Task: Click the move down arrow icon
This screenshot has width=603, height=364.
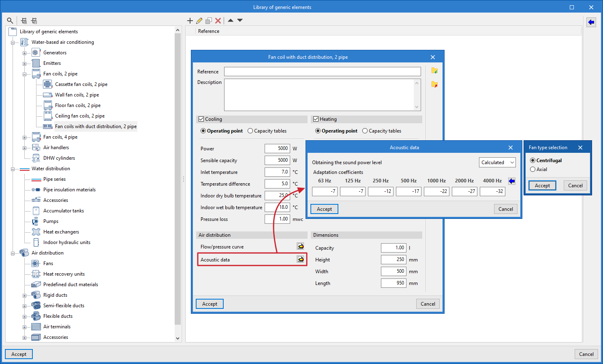Action: (x=240, y=20)
